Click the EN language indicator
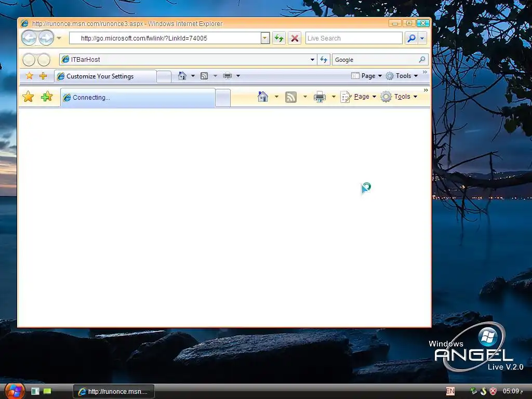Image resolution: width=532 pixels, height=399 pixels. pos(450,391)
